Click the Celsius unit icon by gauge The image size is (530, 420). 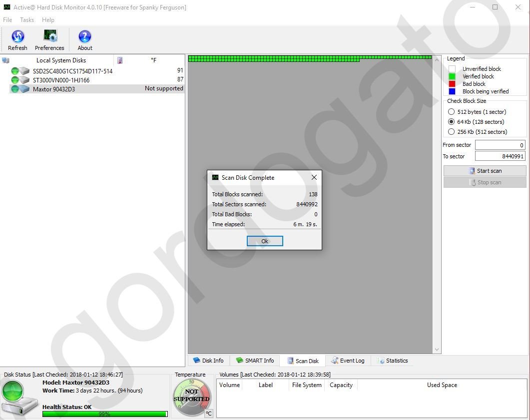[209, 413]
